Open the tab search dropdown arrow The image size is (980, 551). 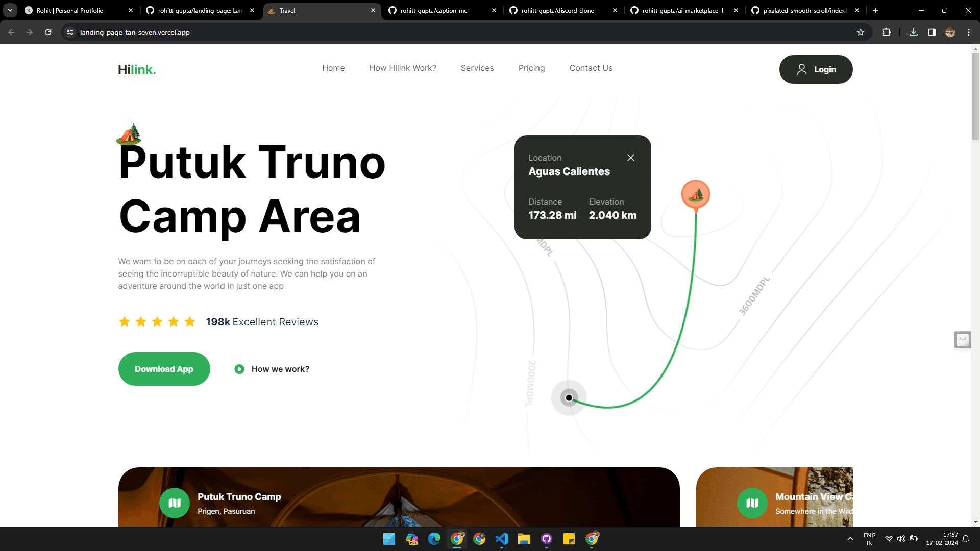[x=9, y=10]
